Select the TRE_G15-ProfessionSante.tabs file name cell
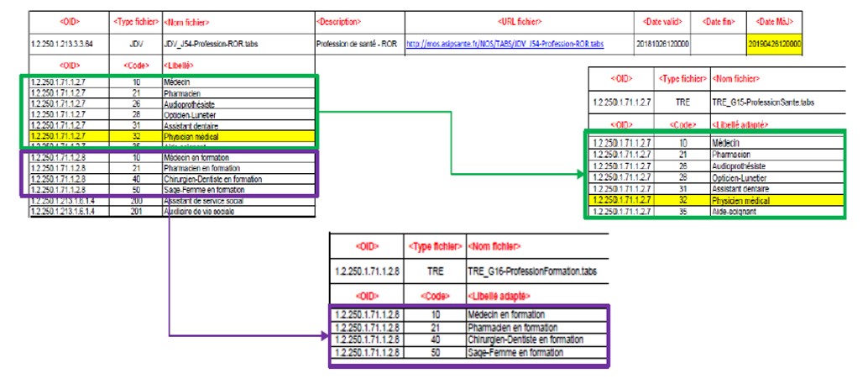The height and width of the screenshot is (384, 868). click(777, 103)
